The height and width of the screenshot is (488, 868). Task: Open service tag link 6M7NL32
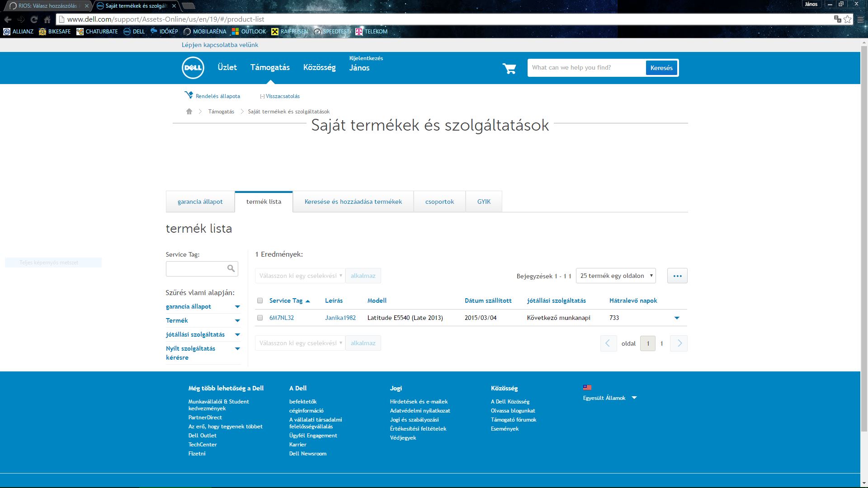282,318
